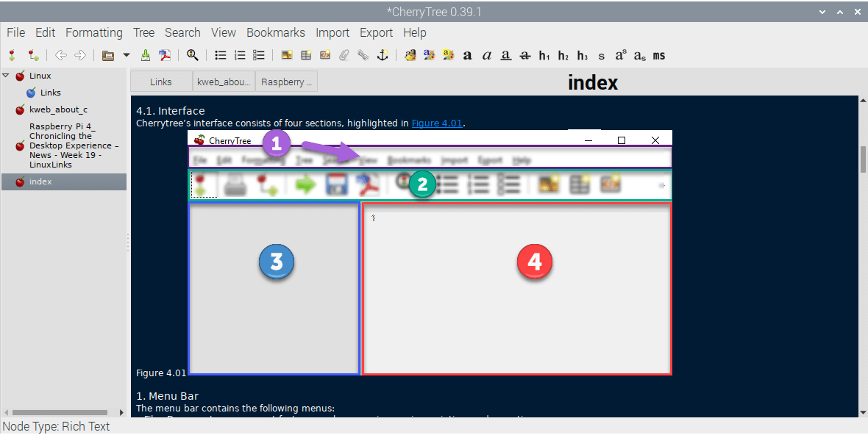This screenshot has height=435, width=868.
Task: Apply numbered list formatting
Action: point(240,55)
